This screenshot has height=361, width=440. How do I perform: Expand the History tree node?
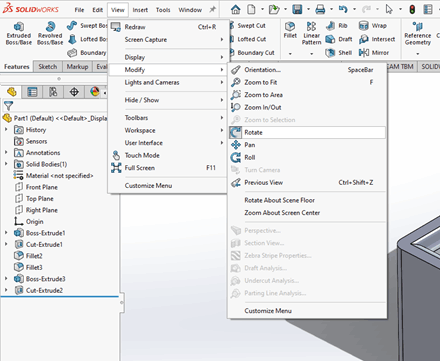click(6, 129)
